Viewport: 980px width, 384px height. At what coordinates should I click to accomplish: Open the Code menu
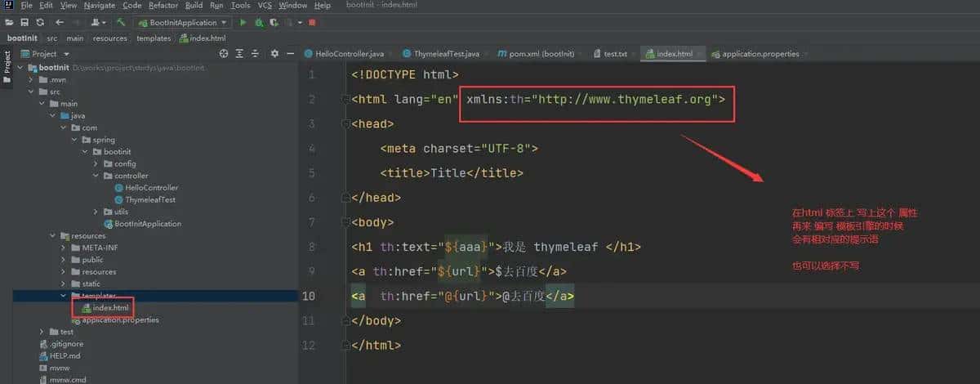pos(131,6)
